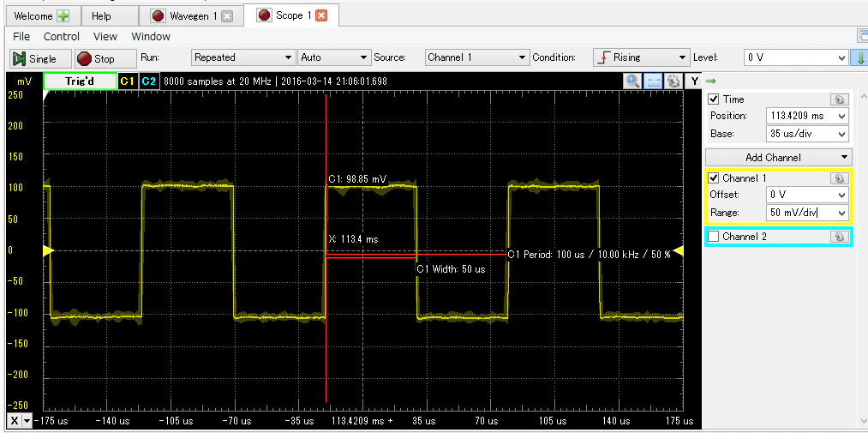Open the Window menu
The height and width of the screenshot is (433, 868).
pyautogui.click(x=151, y=37)
